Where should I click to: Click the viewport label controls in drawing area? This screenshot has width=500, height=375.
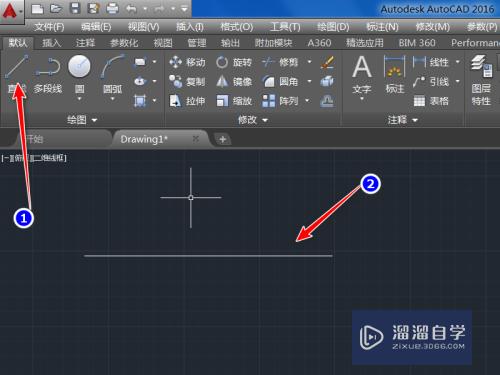pyautogui.click(x=34, y=158)
